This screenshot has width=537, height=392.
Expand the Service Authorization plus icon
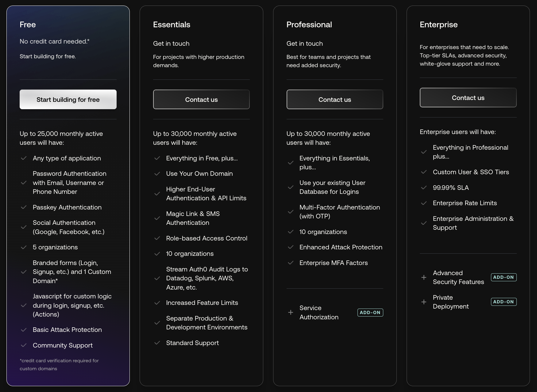[291, 313]
